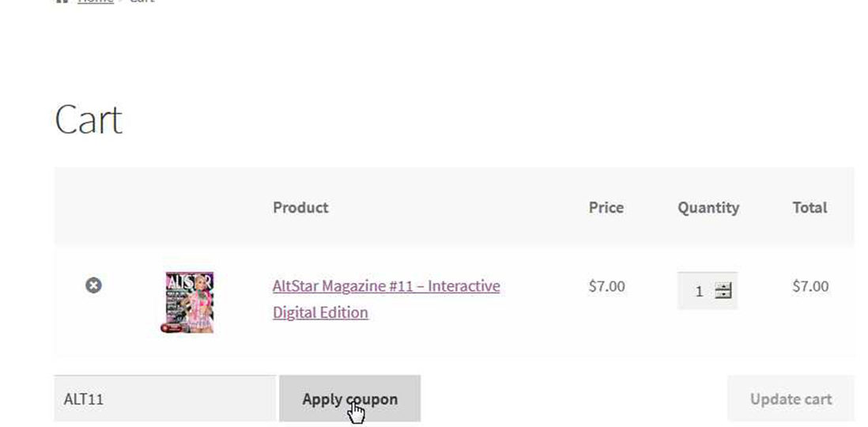Screen dimensions: 868x427
Task: Focus the quantity number field
Action: (x=698, y=291)
